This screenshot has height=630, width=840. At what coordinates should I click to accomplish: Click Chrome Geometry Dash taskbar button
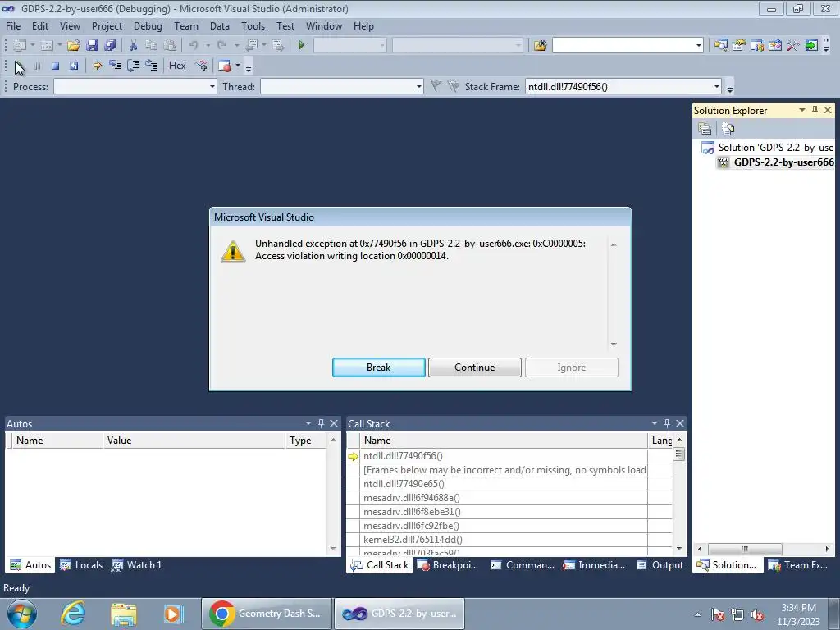coord(267,614)
